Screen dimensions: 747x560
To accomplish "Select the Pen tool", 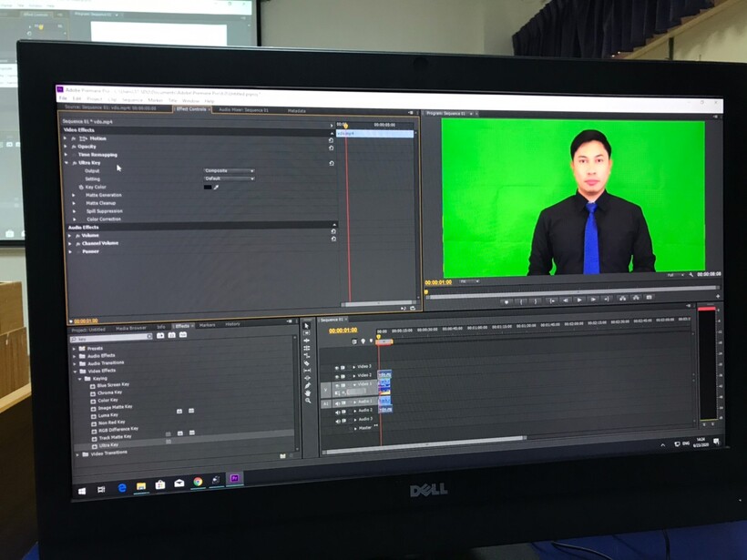I will pos(308,386).
